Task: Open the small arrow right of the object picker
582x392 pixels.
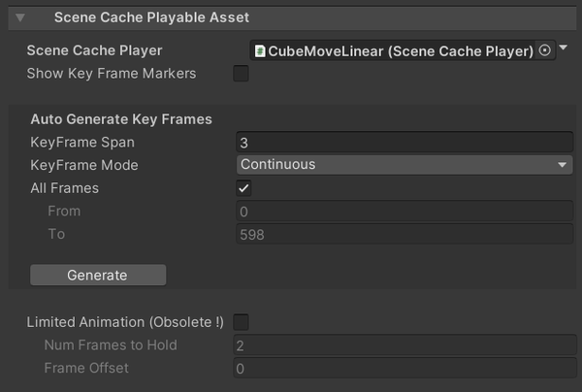Action: [x=565, y=48]
